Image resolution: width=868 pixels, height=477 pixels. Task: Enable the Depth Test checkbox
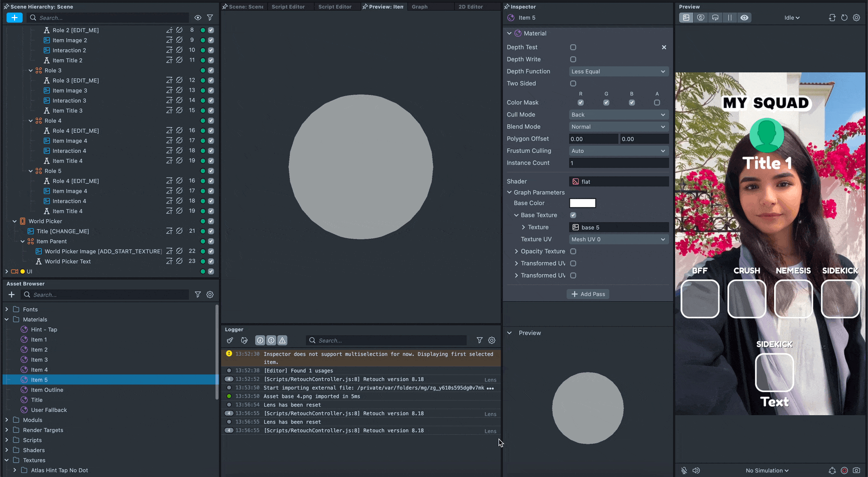tap(573, 47)
